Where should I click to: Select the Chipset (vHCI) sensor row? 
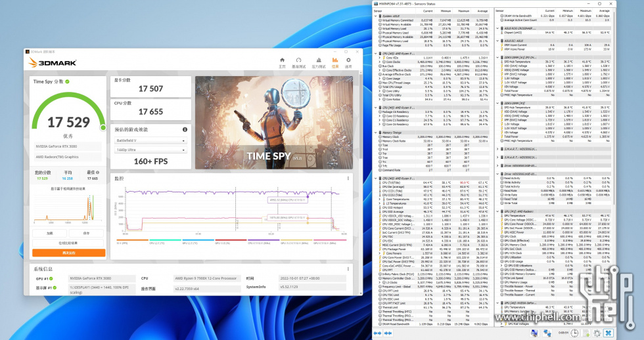point(555,32)
